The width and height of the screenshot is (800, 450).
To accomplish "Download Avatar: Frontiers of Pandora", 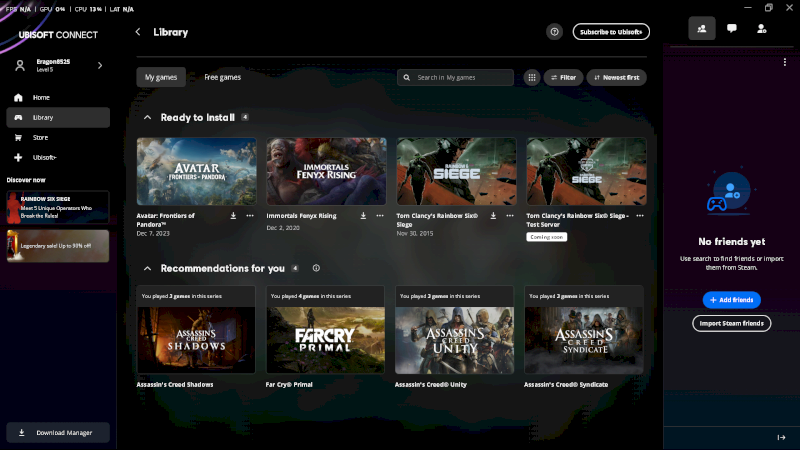I will point(233,216).
